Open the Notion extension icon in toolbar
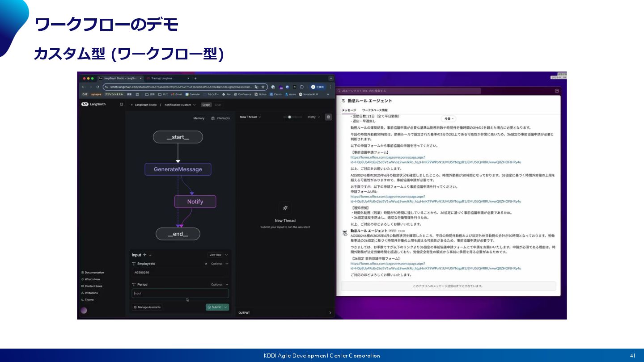644x362 pixels. 294,87
